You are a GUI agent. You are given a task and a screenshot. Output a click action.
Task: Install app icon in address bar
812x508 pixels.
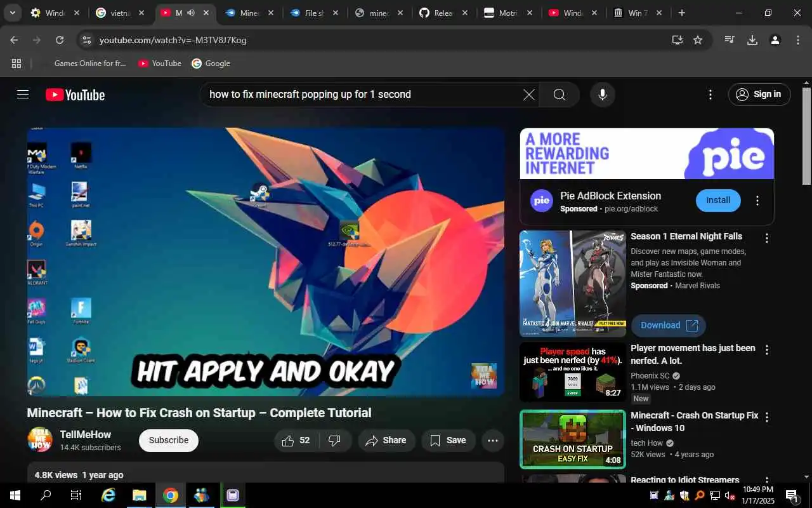[678, 40]
